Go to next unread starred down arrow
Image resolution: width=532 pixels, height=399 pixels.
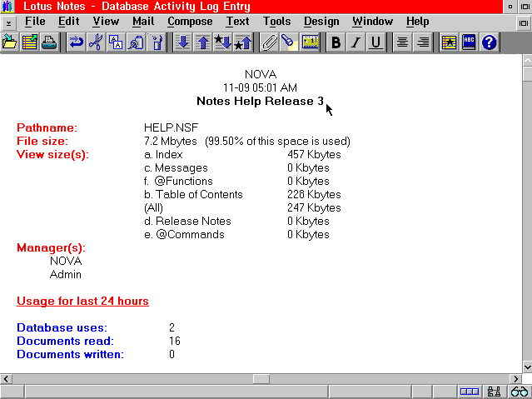coord(222,42)
